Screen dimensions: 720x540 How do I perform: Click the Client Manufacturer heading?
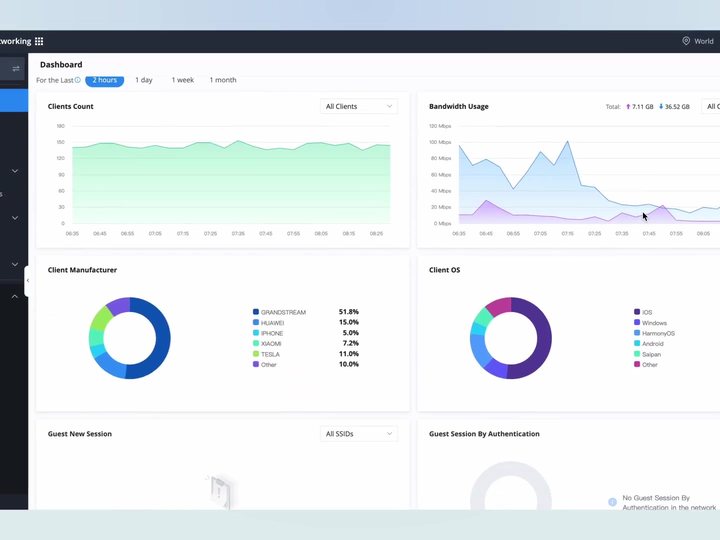pyautogui.click(x=82, y=270)
